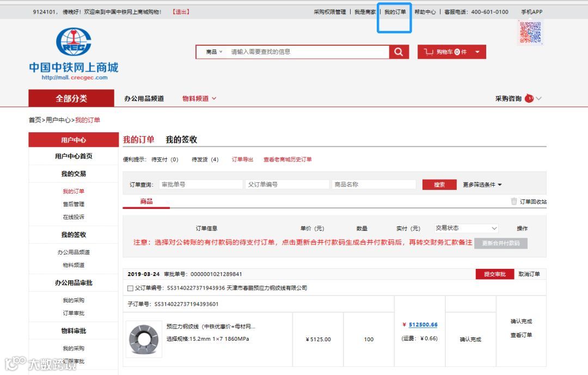Click the 订单导出 link
Screen dimensions: 588x375
point(242,159)
